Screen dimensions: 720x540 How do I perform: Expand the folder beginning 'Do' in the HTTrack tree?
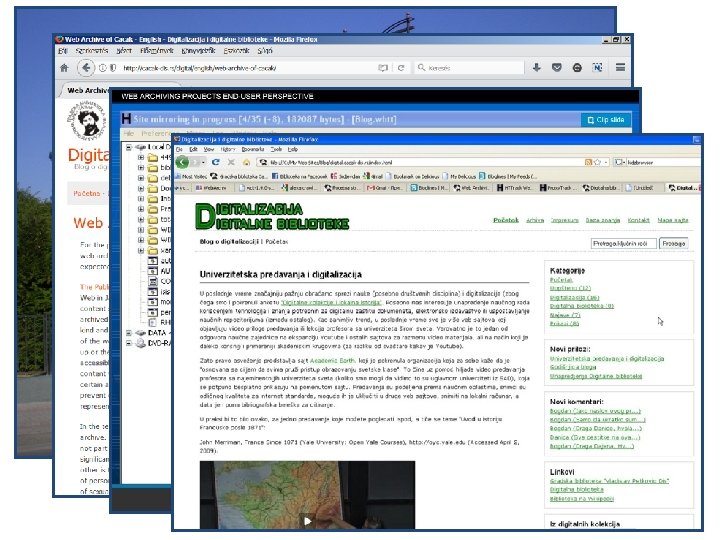click(x=141, y=188)
